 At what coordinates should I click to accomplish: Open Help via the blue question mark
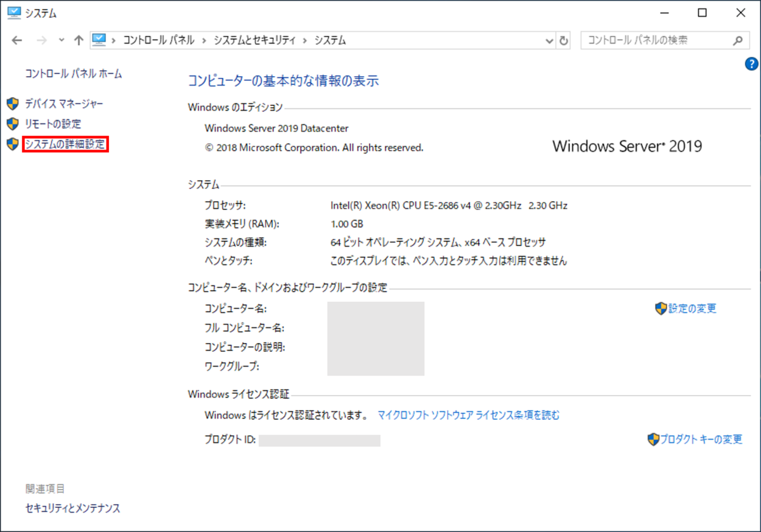pyautogui.click(x=751, y=63)
